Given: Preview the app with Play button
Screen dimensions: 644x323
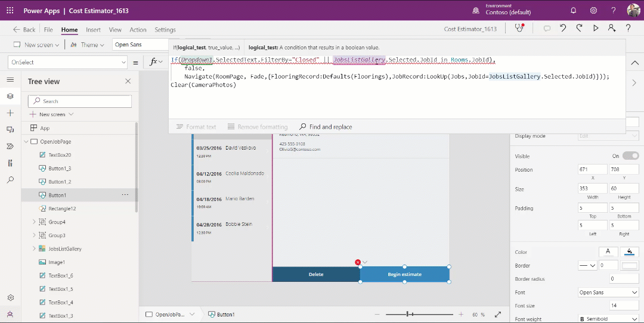Looking at the screenshot, I should (x=595, y=29).
